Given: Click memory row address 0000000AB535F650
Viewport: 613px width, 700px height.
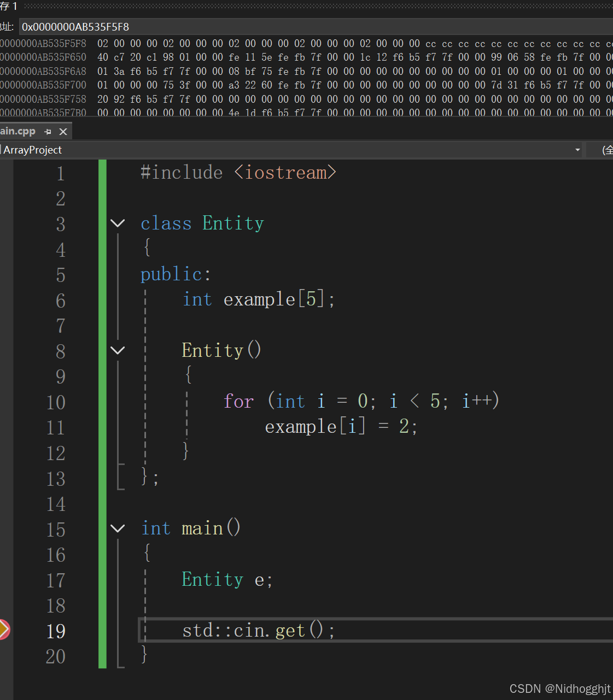Looking at the screenshot, I should tap(43, 57).
